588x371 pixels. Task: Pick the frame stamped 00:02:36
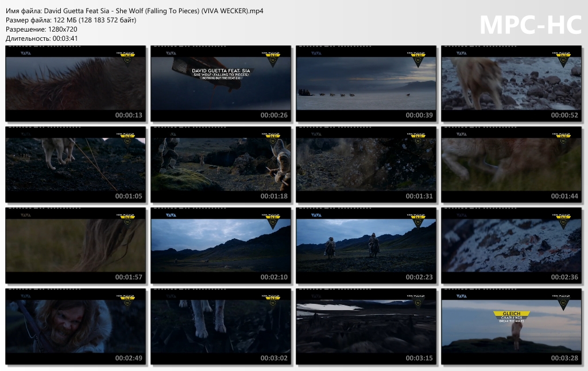click(512, 246)
